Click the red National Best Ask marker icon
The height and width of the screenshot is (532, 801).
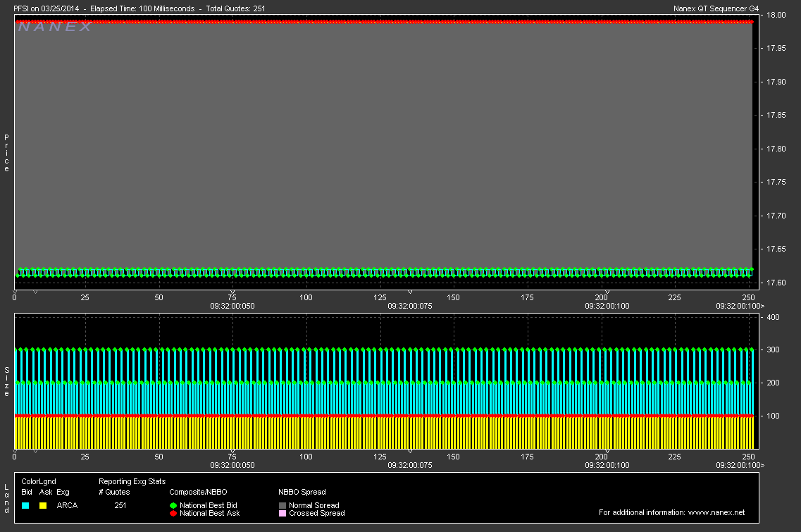point(173,513)
